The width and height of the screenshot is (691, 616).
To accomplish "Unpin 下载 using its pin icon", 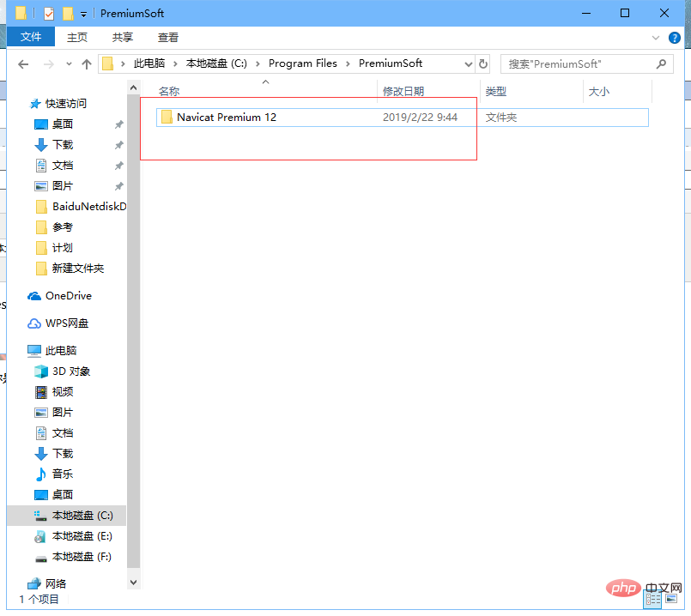I will [x=119, y=145].
